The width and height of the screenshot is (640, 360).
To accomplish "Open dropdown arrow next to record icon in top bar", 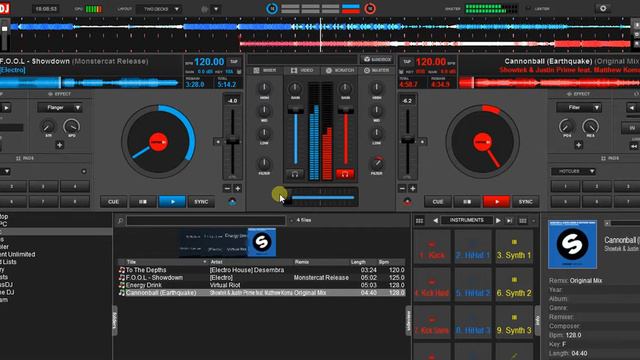I will [216, 9].
